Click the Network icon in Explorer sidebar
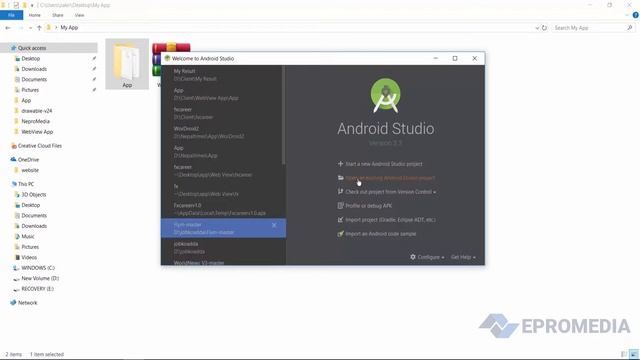The image size is (640, 360). point(13,302)
